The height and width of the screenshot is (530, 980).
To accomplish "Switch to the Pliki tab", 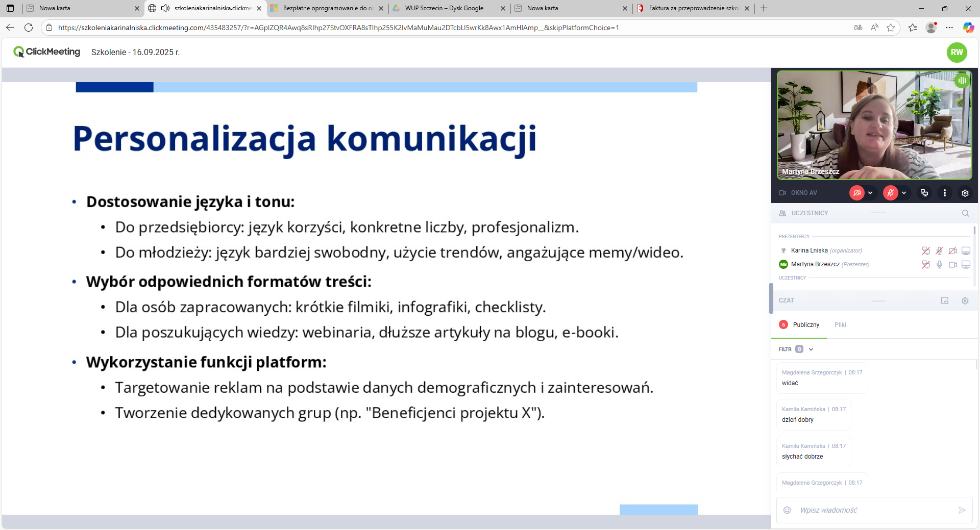I will tap(840, 325).
